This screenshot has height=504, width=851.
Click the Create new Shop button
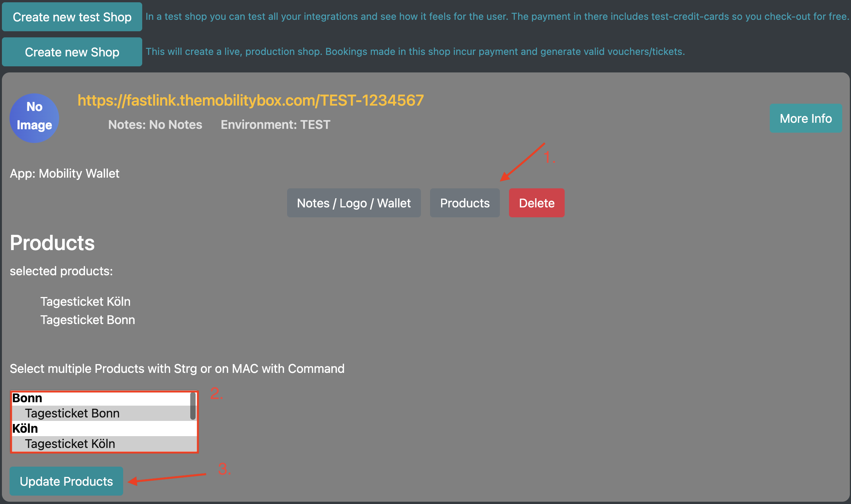click(x=72, y=52)
